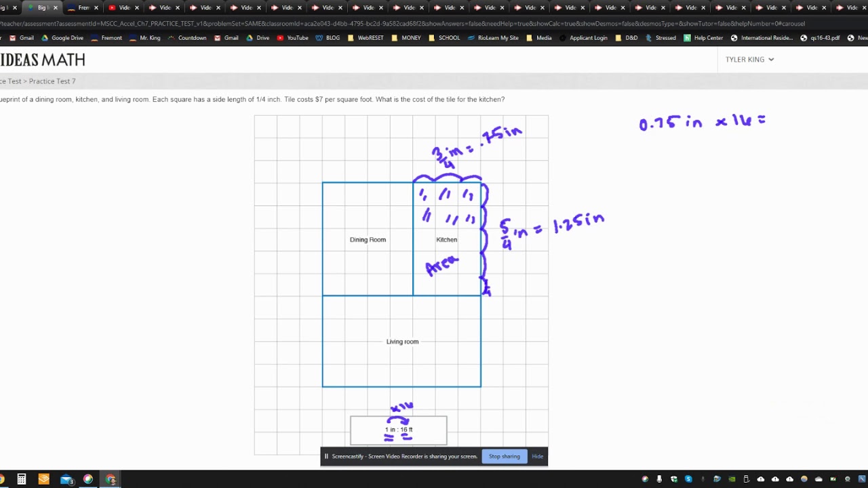The image size is (868, 488).
Task: Open the BLOG bookmark
Action: point(328,38)
